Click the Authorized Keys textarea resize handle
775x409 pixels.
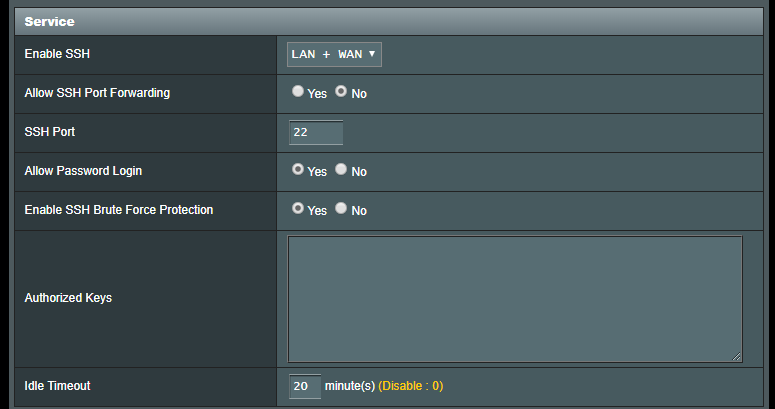[x=736, y=356]
